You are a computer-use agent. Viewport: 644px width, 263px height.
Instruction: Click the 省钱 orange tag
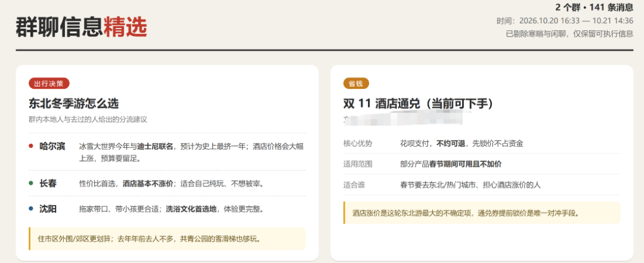[x=356, y=84]
